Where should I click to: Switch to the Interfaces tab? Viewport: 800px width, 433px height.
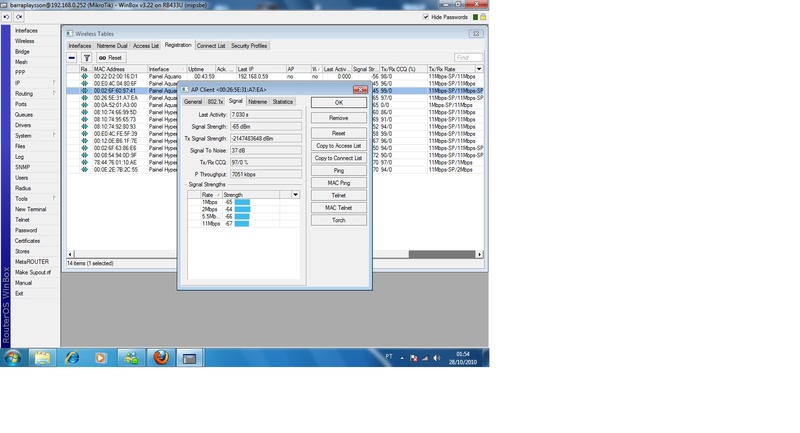tap(80, 46)
